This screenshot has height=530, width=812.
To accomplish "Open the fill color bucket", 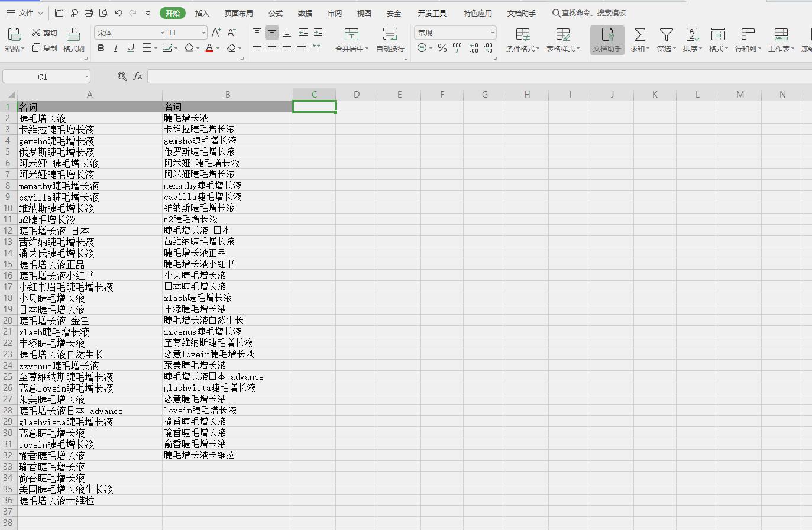I will [189, 48].
